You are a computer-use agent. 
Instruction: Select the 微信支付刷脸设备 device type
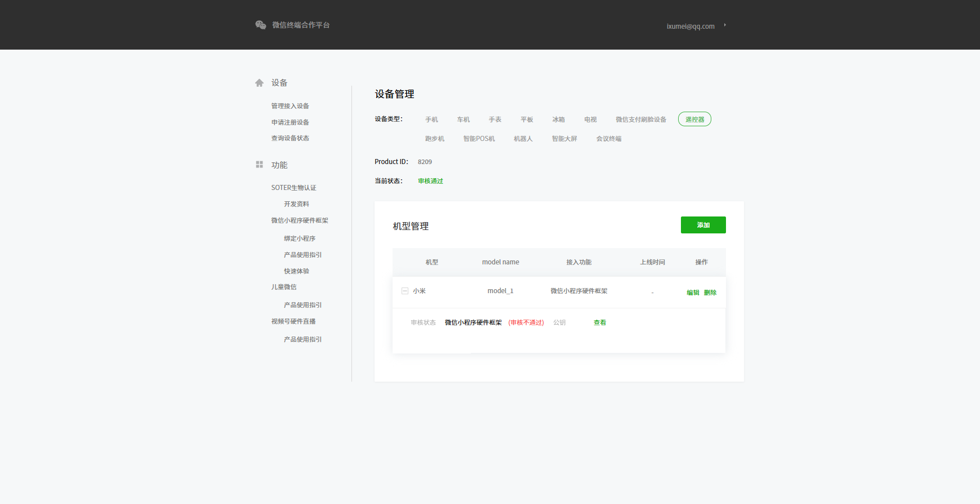[641, 120]
